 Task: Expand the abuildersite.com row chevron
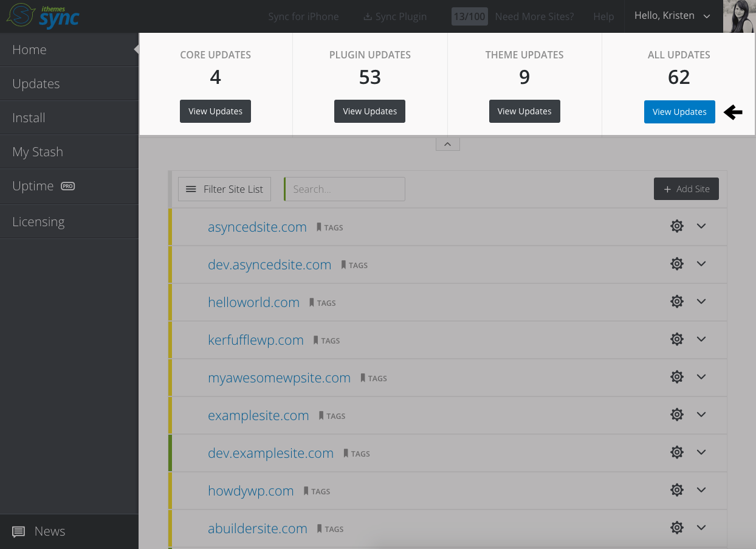click(701, 528)
